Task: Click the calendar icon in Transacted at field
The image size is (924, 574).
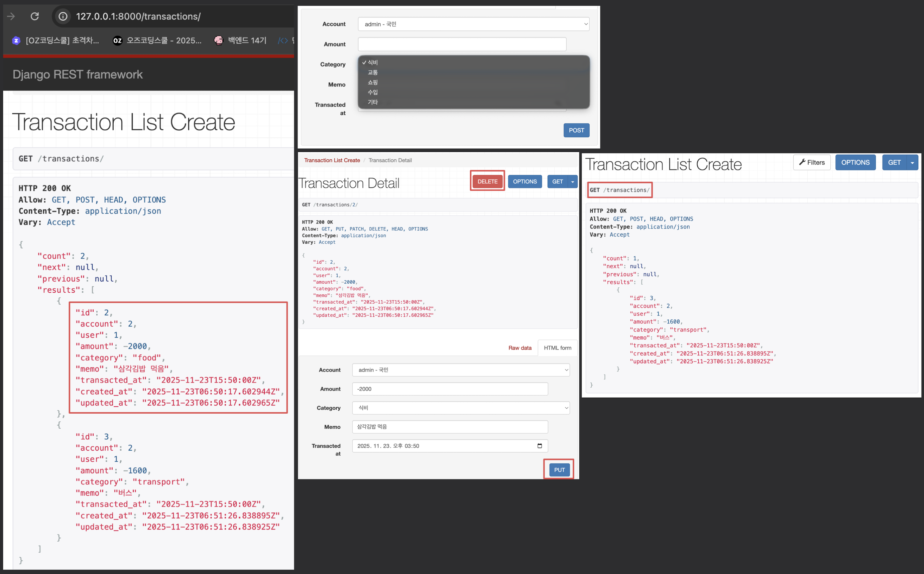Action: tap(539, 446)
